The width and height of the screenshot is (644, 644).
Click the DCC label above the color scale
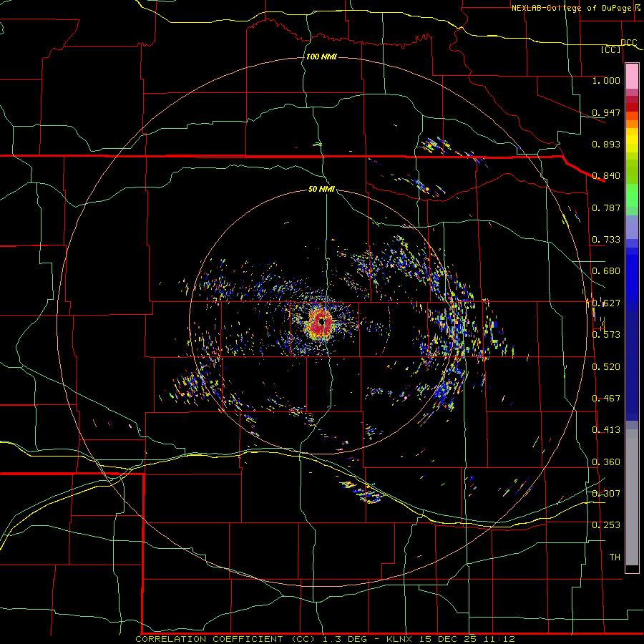pos(628,42)
